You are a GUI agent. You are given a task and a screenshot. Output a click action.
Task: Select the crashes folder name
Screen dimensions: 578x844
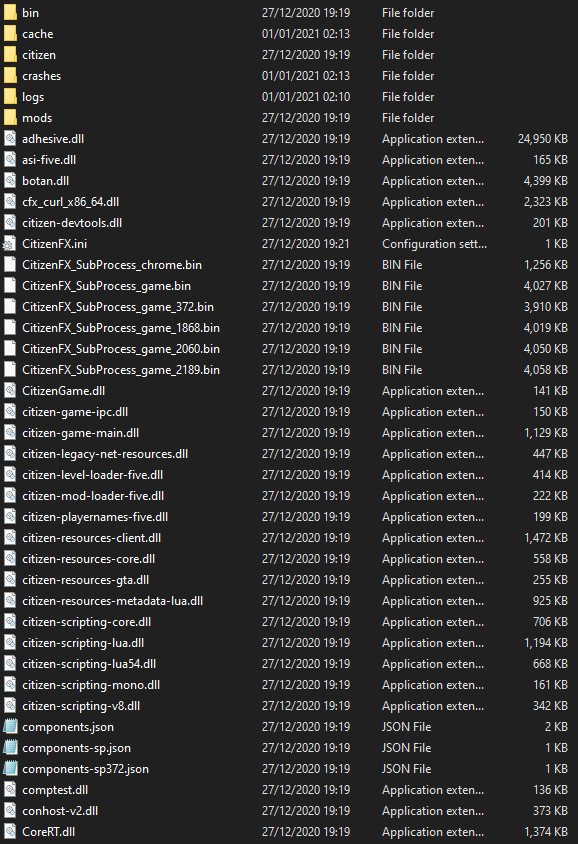coord(41,76)
